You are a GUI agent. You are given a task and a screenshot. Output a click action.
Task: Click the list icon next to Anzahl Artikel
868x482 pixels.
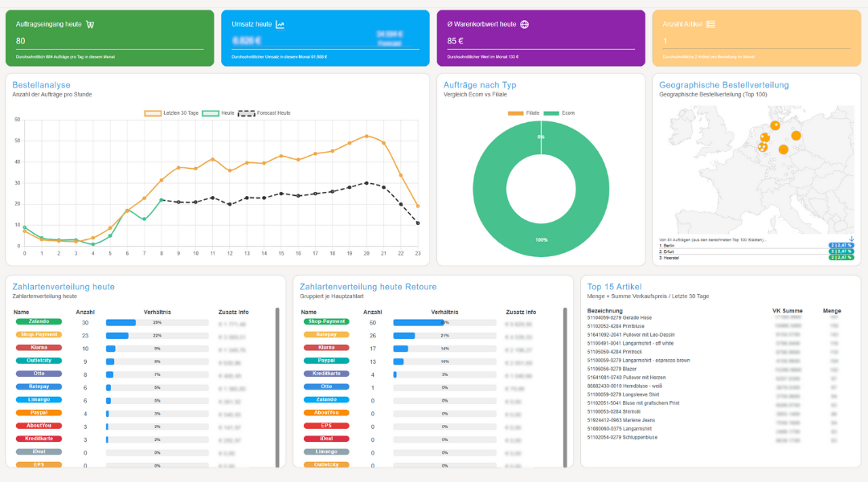pos(710,24)
